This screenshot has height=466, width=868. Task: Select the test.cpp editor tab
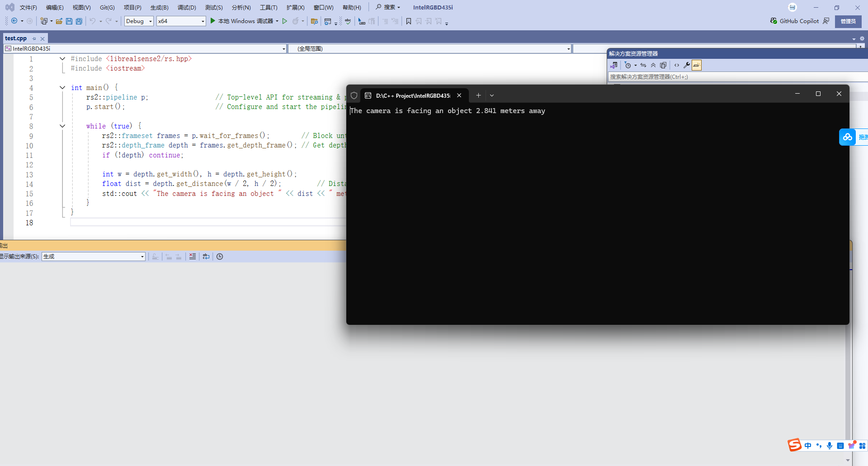pyautogui.click(x=16, y=38)
